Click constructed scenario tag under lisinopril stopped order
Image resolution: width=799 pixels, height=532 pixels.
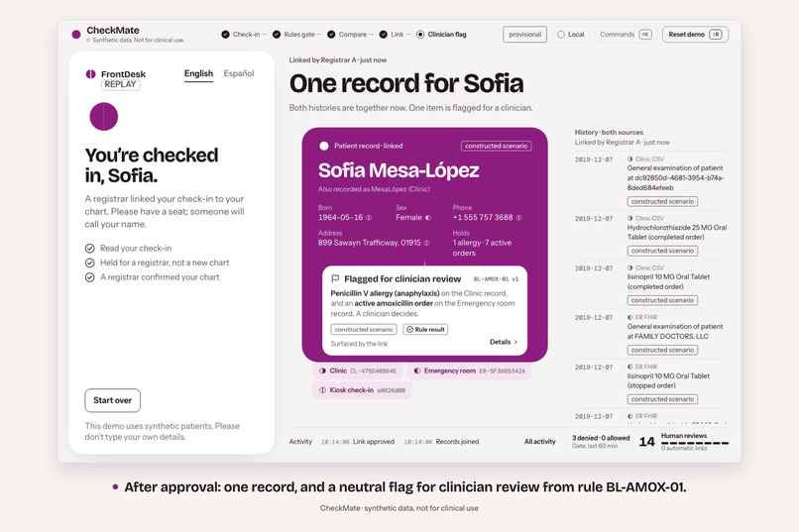point(662,399)
